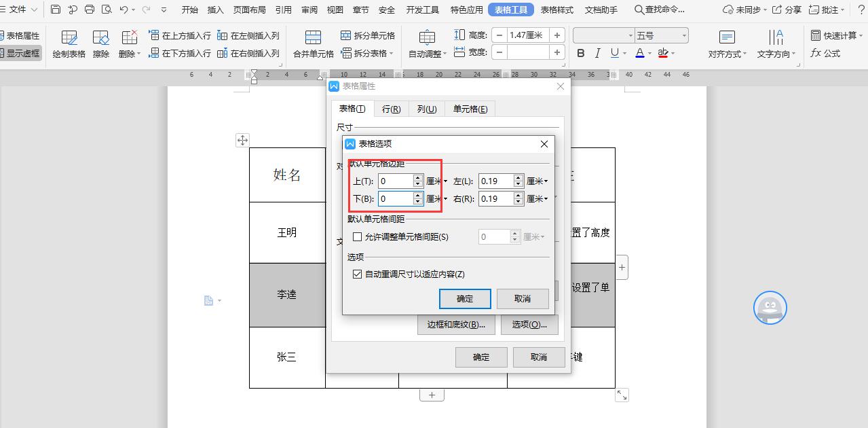
Task: Select the Eraser (擦除) tool
Action: [101, 43]
